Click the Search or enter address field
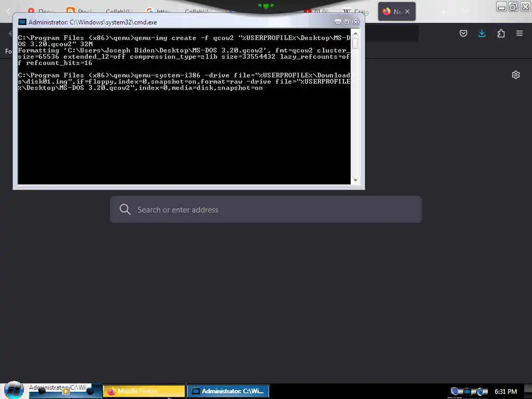Viewport: 532px width, 399px height. pos(266,209)
